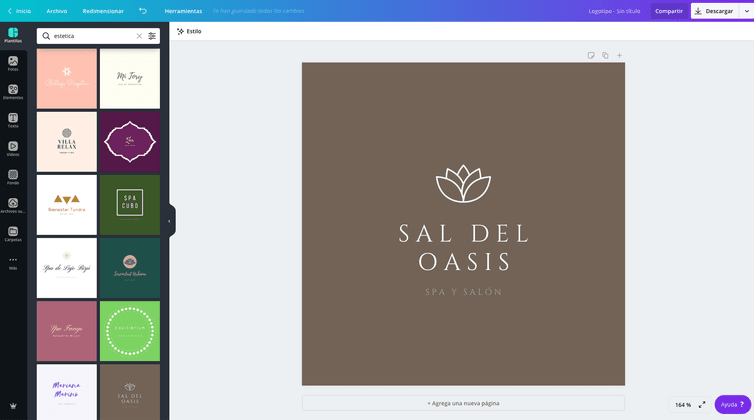The width and height of the screenshot is (754, 420).
Task: Select the Villa Relax template thumbnail
Action: [67, 141]
